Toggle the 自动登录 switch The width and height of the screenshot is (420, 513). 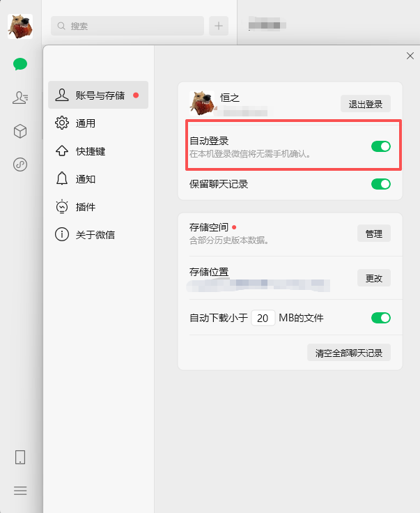(381, 146)
